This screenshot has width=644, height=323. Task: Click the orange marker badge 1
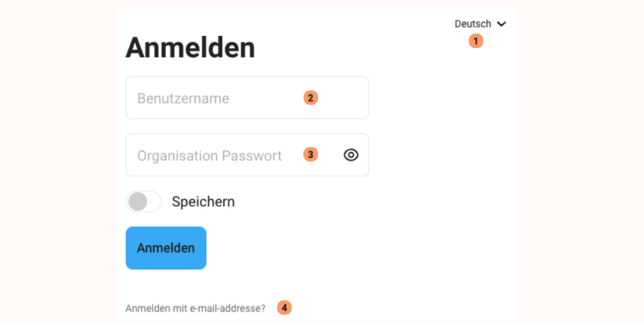(x=475, y=41)
